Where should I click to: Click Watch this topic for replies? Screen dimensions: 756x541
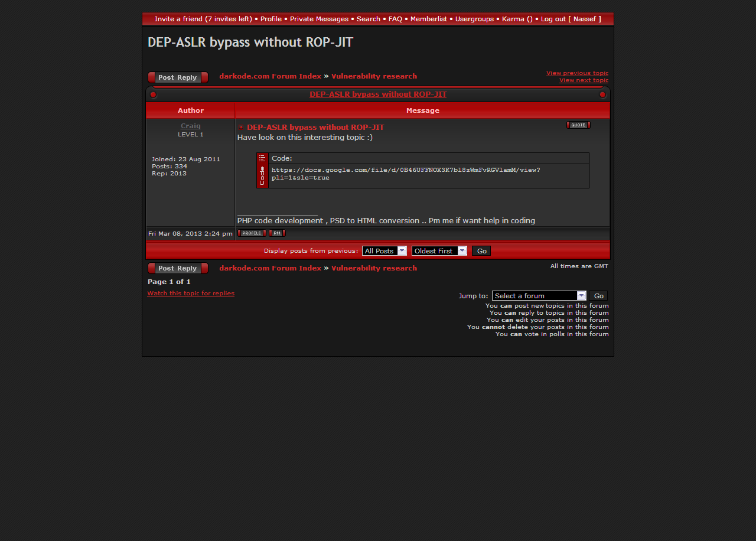coord(191,294)
